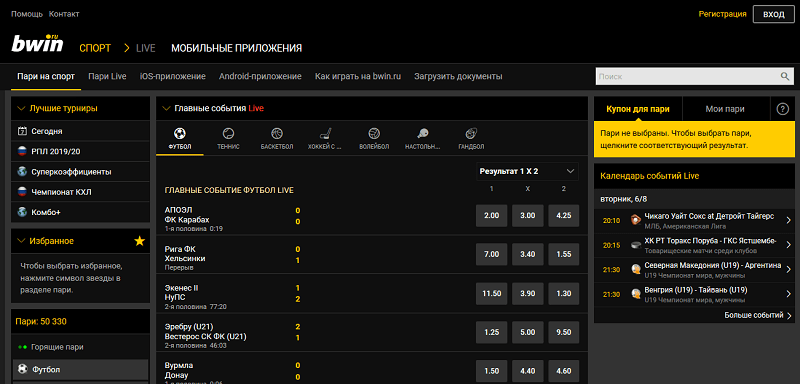The height and width of the screenshot is (384, 800).
Task: Click the Больше событий link
Action: coord(758,315)
